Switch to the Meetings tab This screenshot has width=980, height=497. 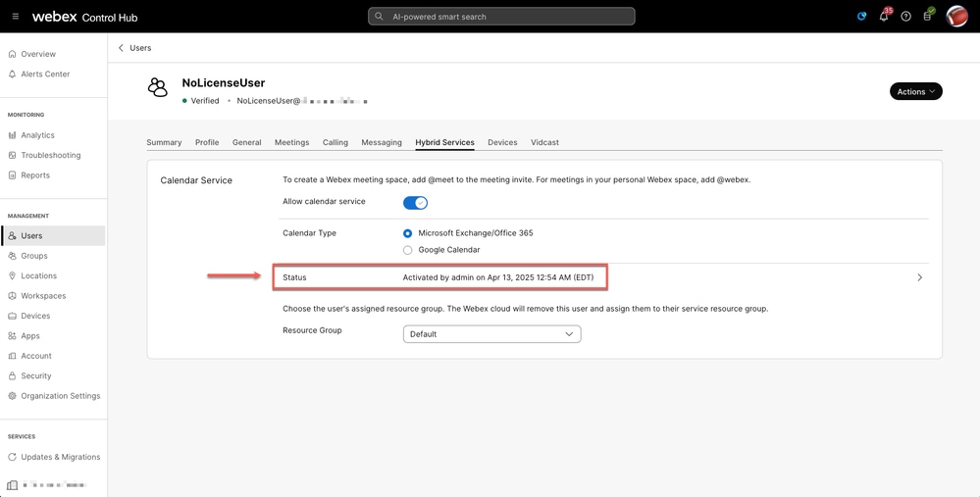pos(292,142)
